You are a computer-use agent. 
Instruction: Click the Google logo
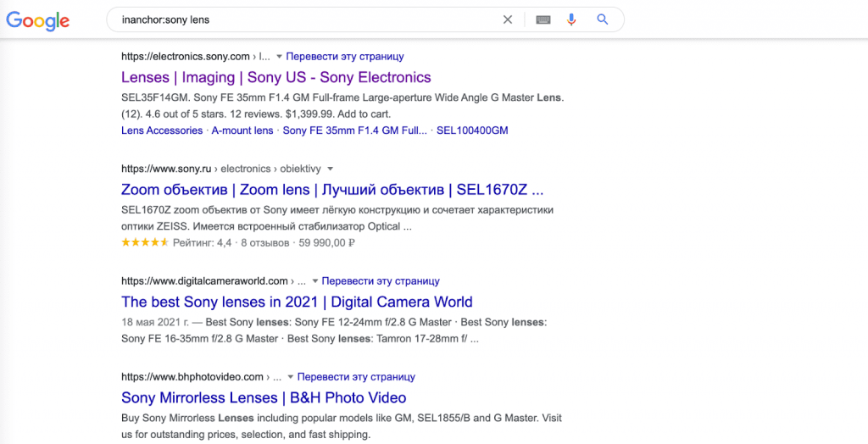[37, 20]
